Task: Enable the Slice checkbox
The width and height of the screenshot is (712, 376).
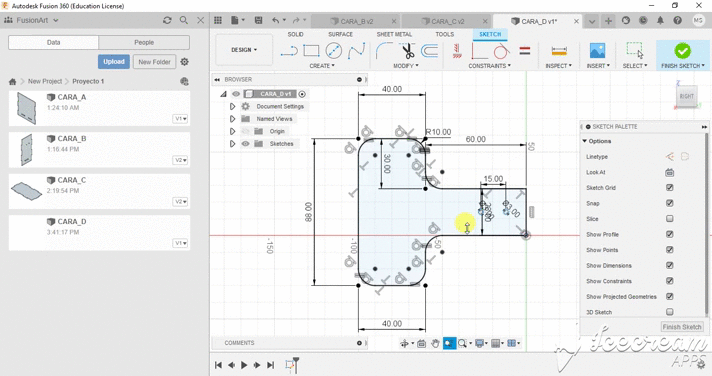Action: coord(670,219)
